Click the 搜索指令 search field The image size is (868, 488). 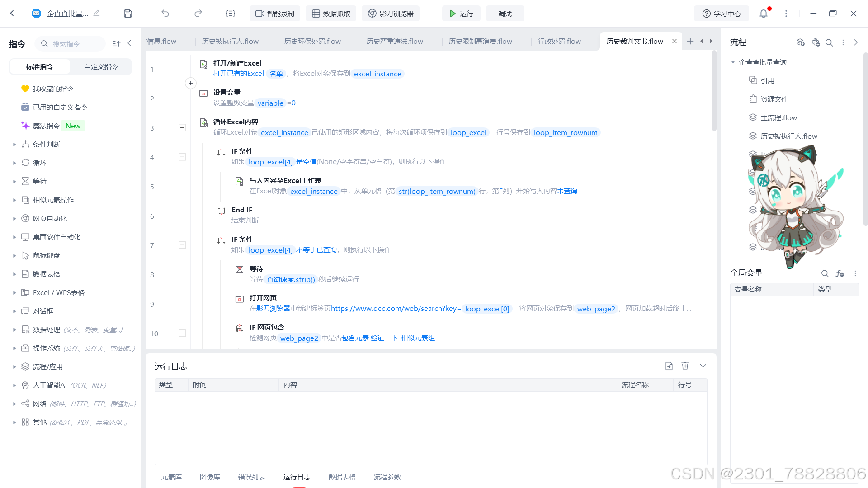72,44
